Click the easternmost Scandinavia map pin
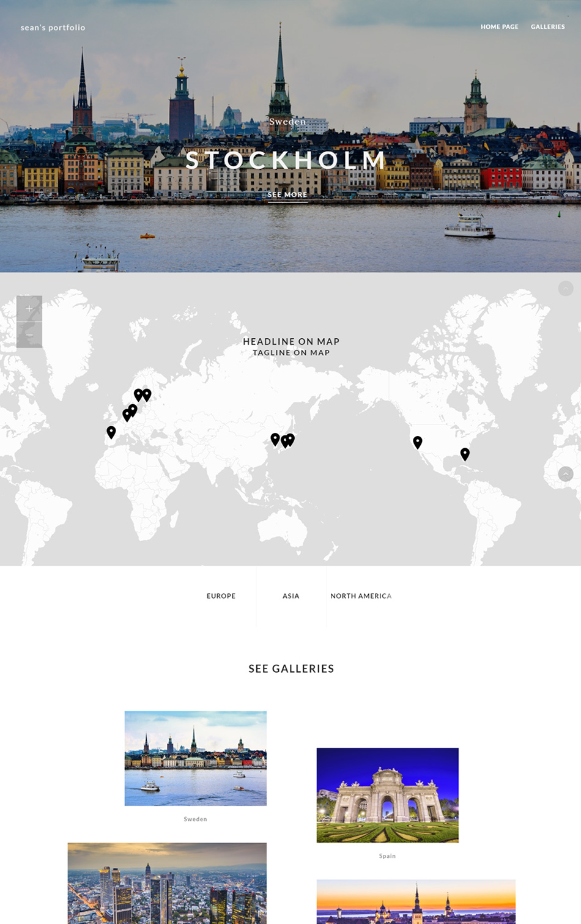581x924 pixels. click(x=147, y=394)
